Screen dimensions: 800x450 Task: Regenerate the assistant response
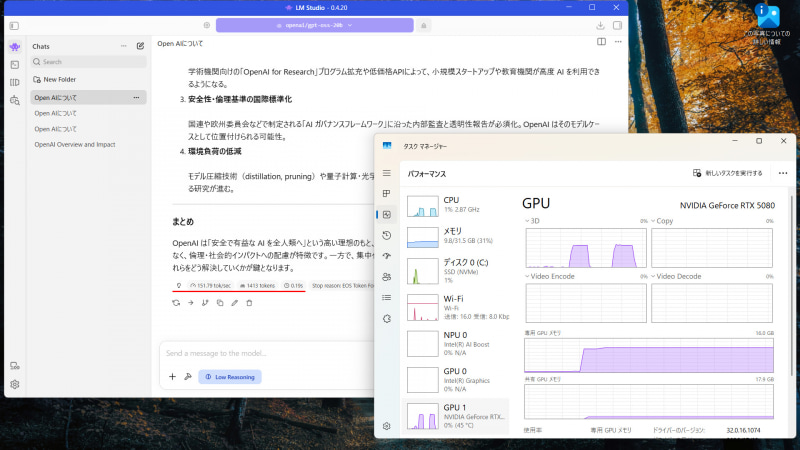(x=176, y=303)
